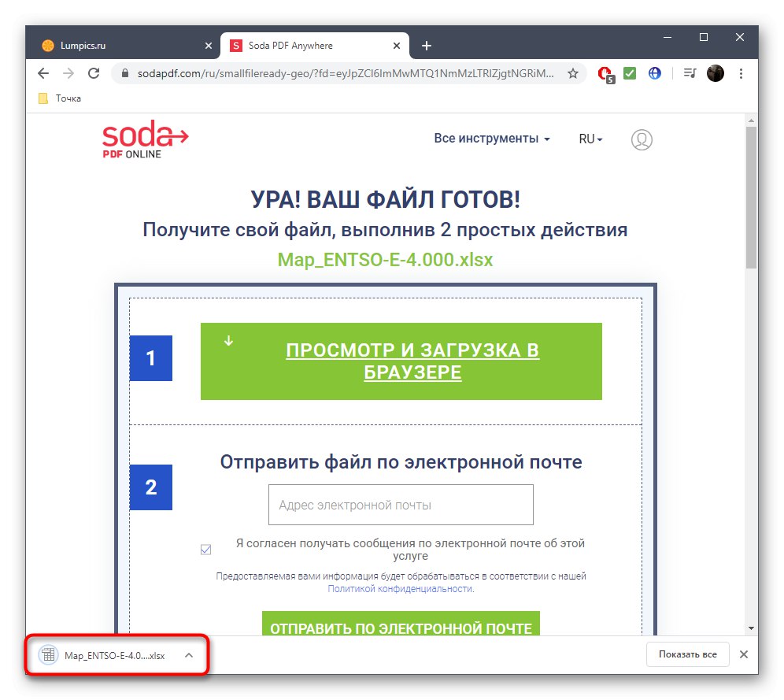Image resolution: width=784 pixels, height=700 pixels.
Task: Expand the 'Все инструменты' dropdown
Action: 492,138
